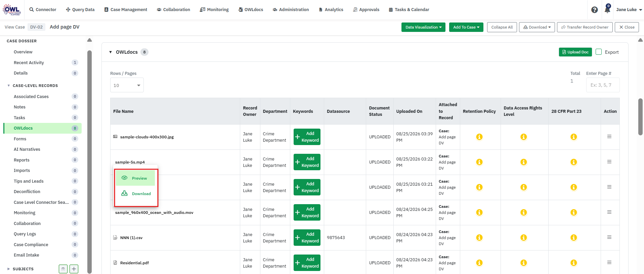Open the Connector menu
Viewport: 644px width, 274px height.
pyautogui.click(x=43, y=10)
